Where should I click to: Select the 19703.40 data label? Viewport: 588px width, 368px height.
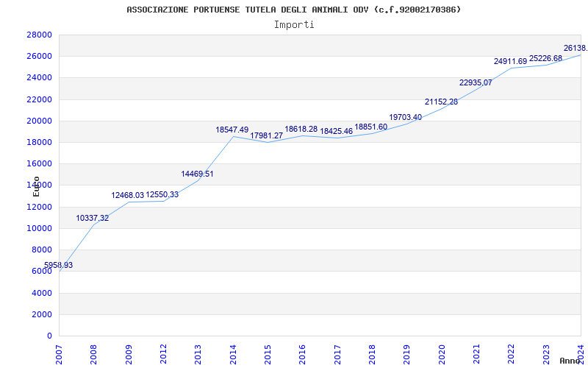coord(406,117)
